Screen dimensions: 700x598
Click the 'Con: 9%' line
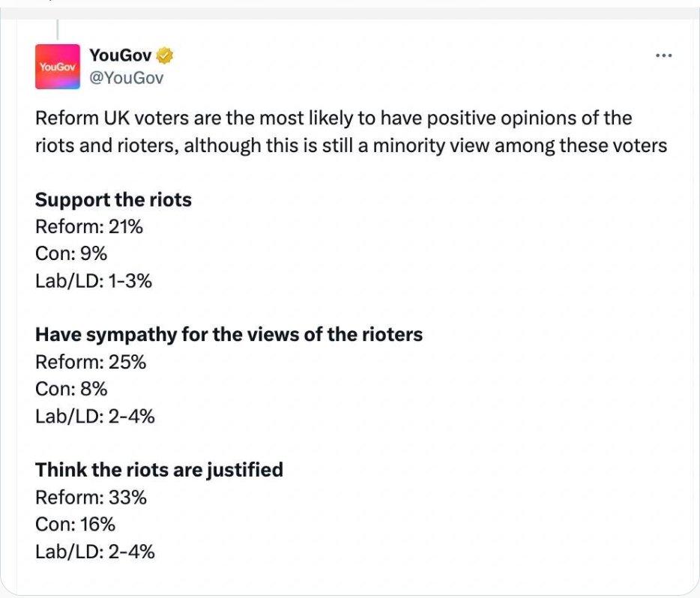[x=71, y=253]
